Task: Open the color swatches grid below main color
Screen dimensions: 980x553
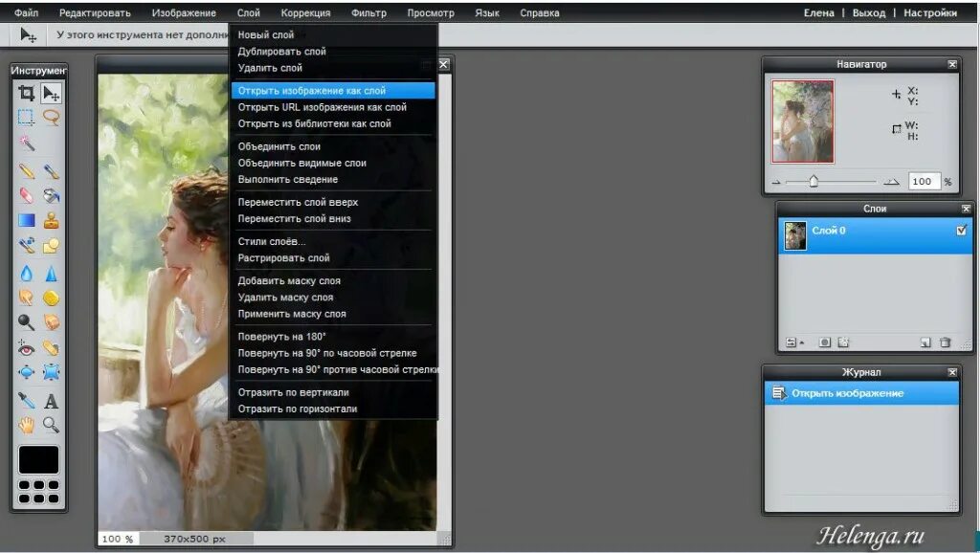Action: (x=38, y=492)
